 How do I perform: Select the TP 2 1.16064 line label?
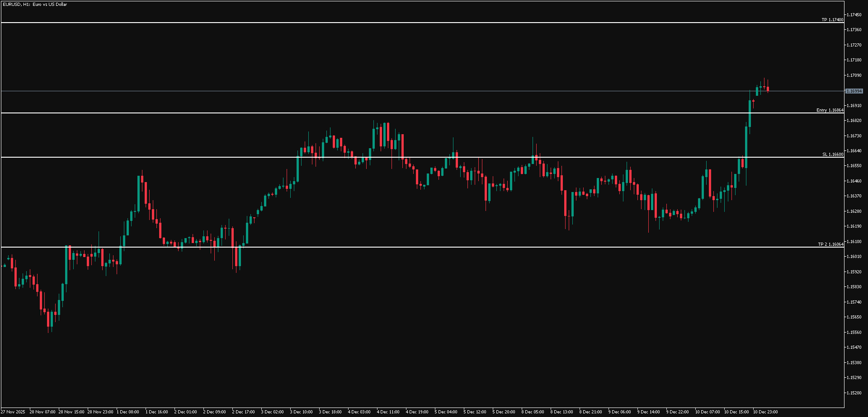830,244
